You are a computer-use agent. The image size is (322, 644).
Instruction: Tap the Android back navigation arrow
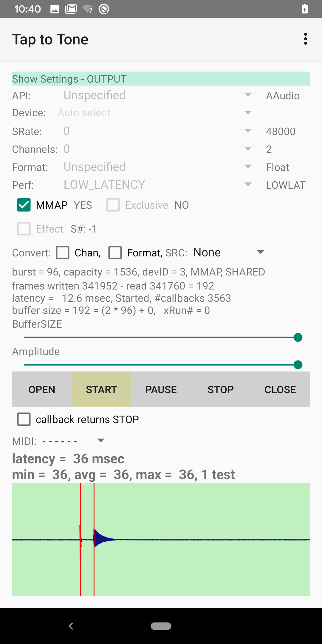pos(71,626)
